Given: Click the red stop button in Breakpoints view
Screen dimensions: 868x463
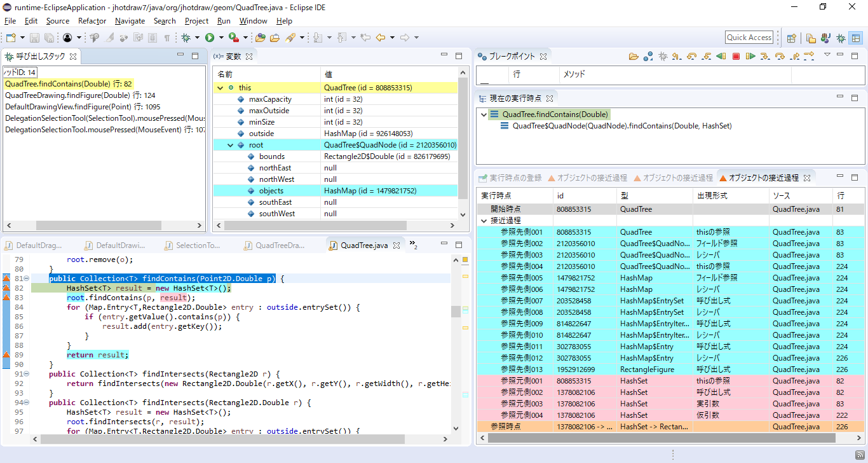Looking at the screenshot, I should pos(736,56).
